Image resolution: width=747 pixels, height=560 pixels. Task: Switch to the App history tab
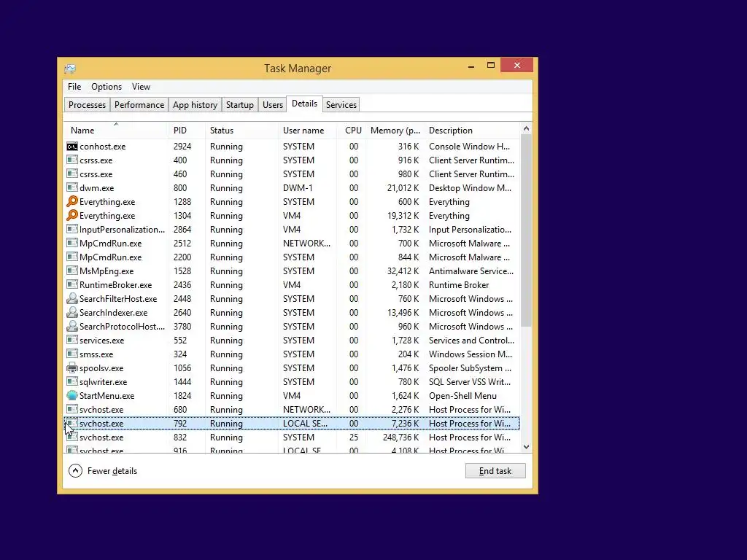coord(195,105)
